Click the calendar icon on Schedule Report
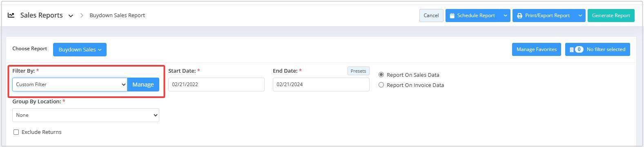Screen dimensions: 644x147 tap(452, 16)
